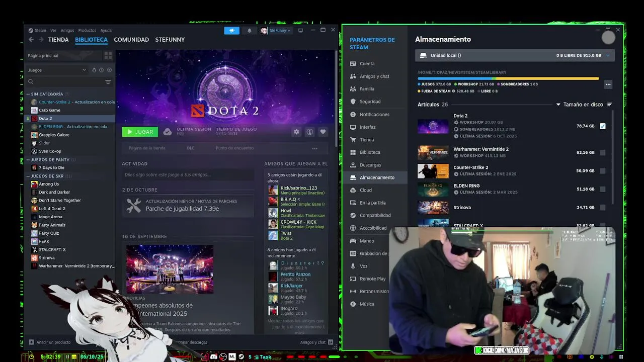The height and width of the screenshot is (362, 644).
Task: Open the Steam announcements megaphone button
Action: click(x=231, y=31)
